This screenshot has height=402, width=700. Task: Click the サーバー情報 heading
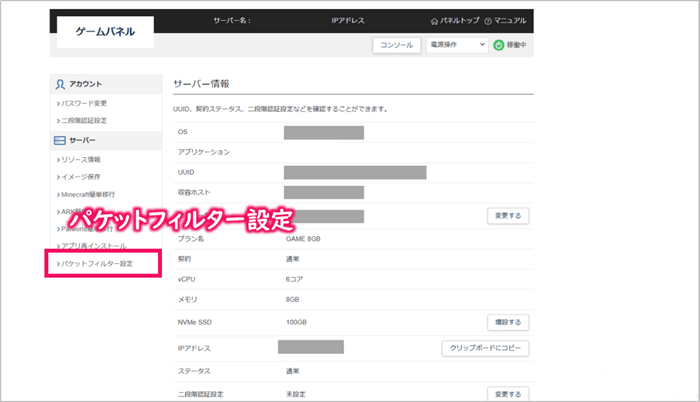[201, 84]
